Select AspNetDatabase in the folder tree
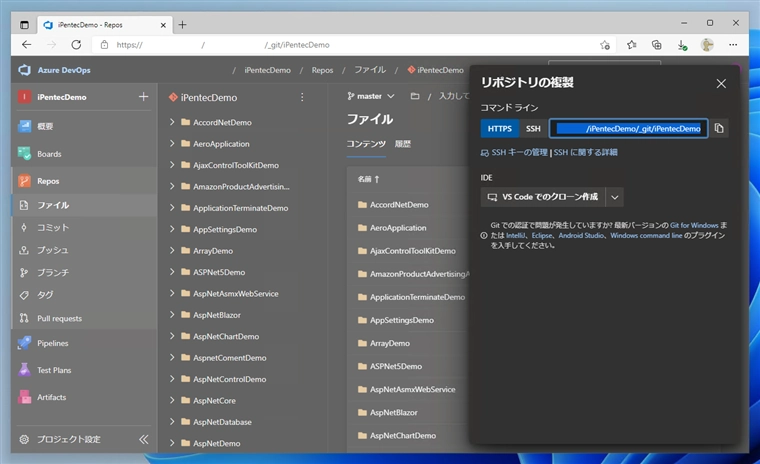 click(x=222, y=422)
